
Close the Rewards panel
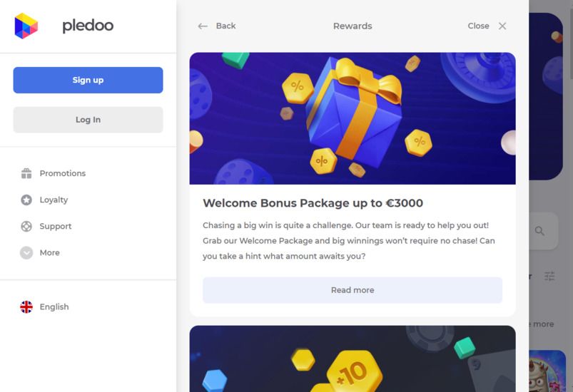click(488, 26)
